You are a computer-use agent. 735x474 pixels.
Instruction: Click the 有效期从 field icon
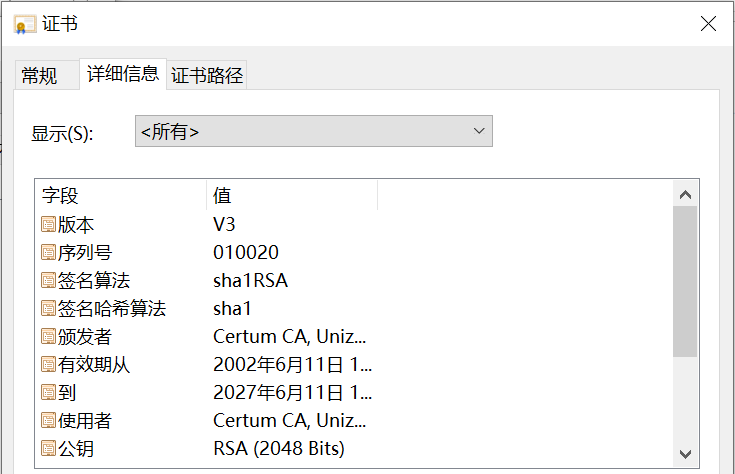(48, 364)
